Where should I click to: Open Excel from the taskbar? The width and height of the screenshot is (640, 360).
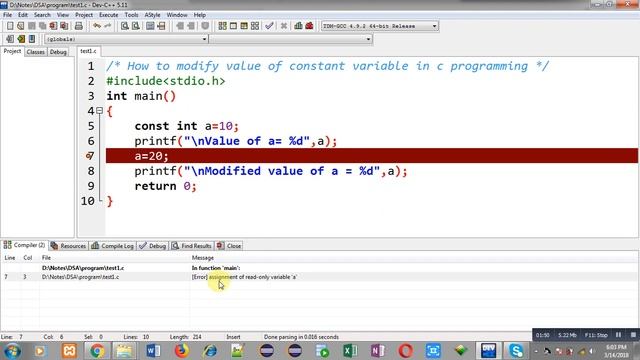350,351
